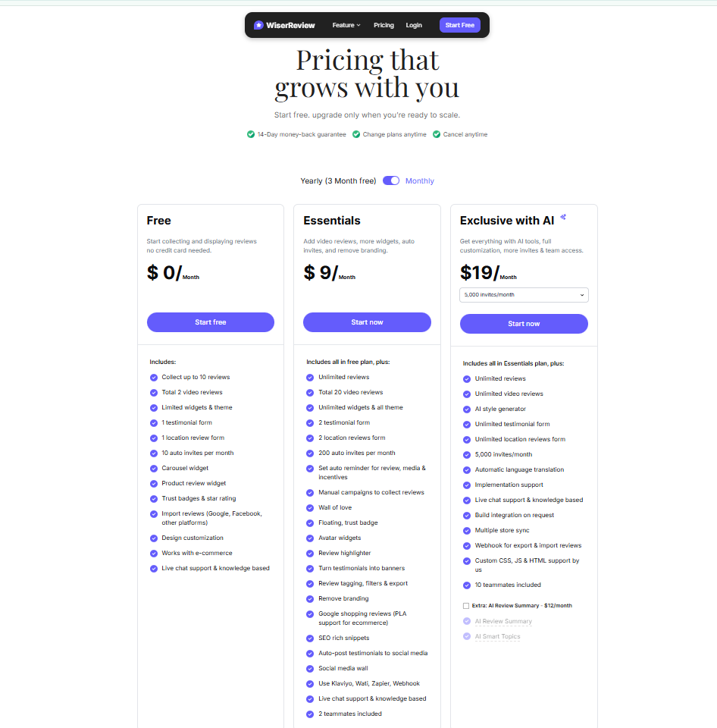Check the Extra: AI Review Summary add-on
The height and width of the screenshot is (728, 717).
point(465,605)
